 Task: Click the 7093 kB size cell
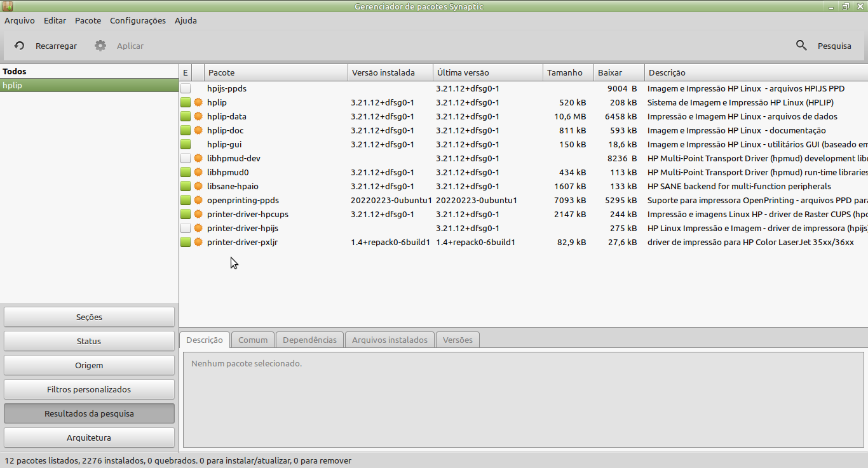click(570, 200)
